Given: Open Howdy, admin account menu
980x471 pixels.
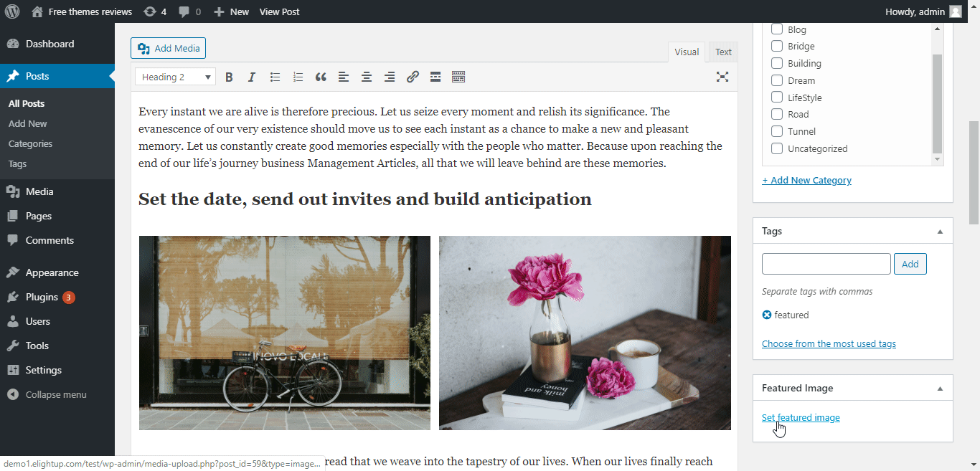Looking at the screenshot, I should click(x=924, y=11).
